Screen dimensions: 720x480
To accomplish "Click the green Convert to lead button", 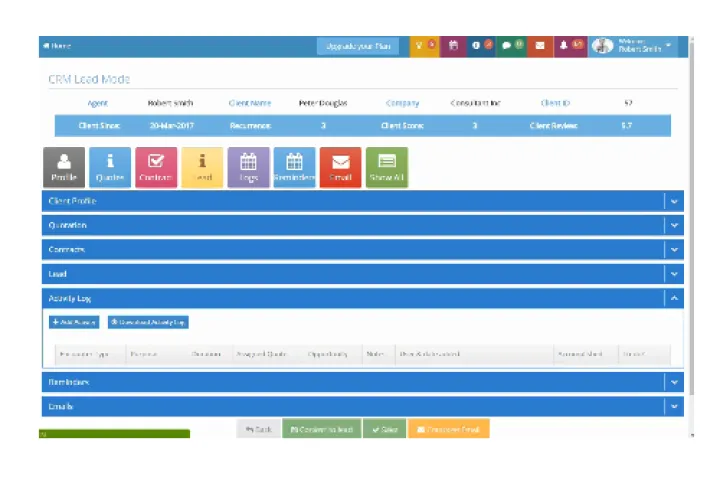I will pyautogui.click(x=321, y=429).
